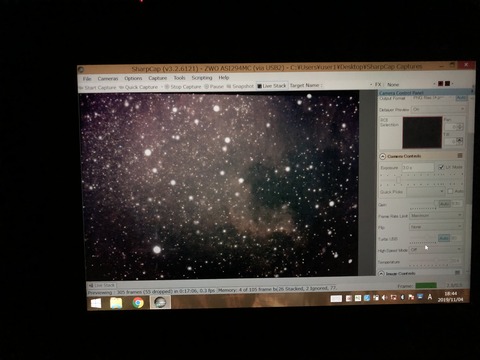Open the Scripting menu
Viewport: 480px width, 360px height.
[x=202, y=78]
